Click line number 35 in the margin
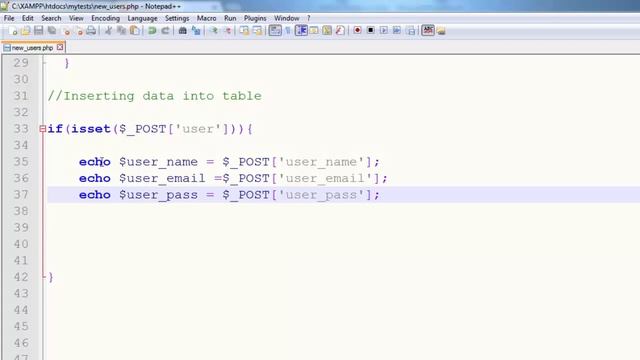This screenshot has width=640, height=360. pos(21,162)
